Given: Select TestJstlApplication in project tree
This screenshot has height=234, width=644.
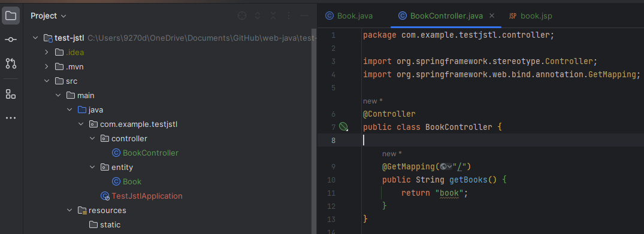Looking at the screenshot, I should [x=147, y=196].
